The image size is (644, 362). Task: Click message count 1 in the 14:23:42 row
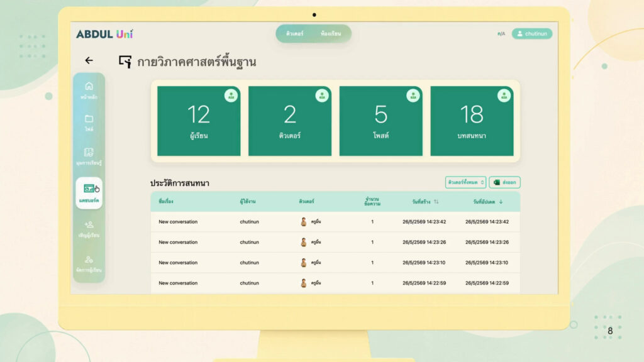[x=372, y=222]
